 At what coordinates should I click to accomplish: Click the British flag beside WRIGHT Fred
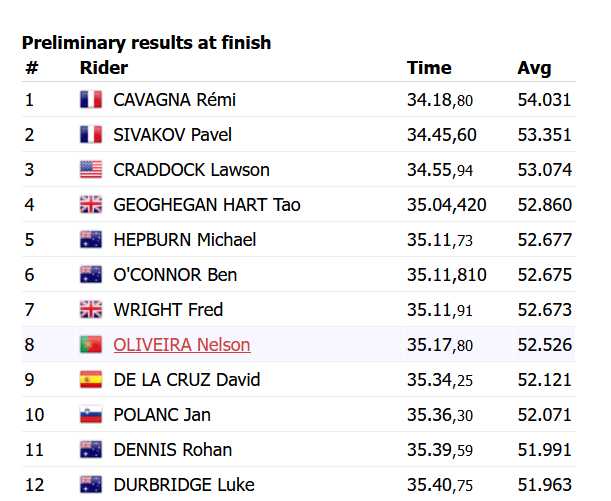pos(91,310)
